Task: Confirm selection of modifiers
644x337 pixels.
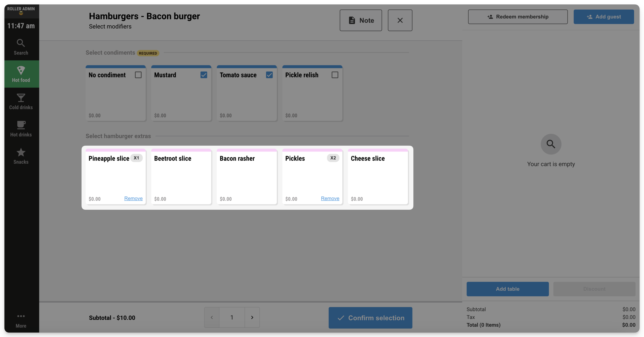Action: 370,318
